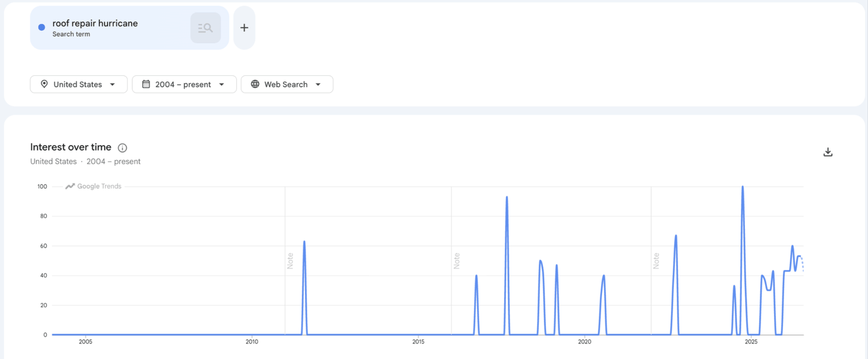Click the Note marker near 2011
Screen dimensions: 868x359
click(290, 261)
